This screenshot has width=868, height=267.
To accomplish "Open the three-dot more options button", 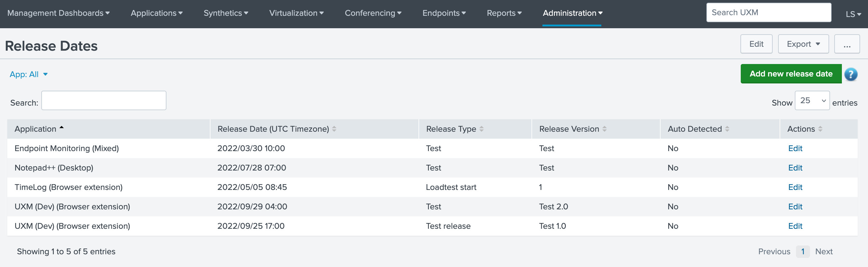I will click(x=847, y=44).
